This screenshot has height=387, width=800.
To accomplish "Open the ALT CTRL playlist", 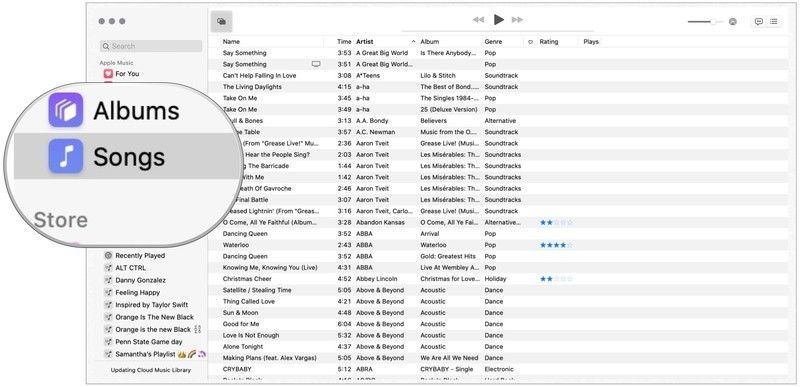I will [131, 268].
